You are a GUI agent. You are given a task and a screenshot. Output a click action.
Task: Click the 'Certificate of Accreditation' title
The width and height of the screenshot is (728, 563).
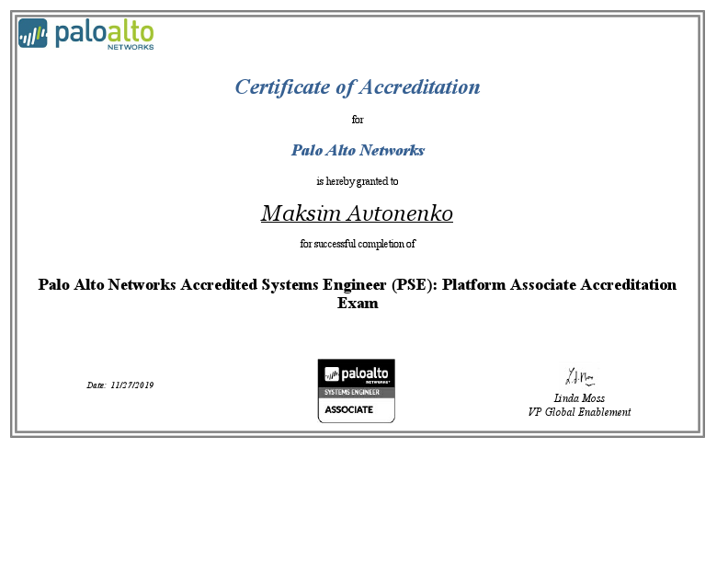[357, 86]
